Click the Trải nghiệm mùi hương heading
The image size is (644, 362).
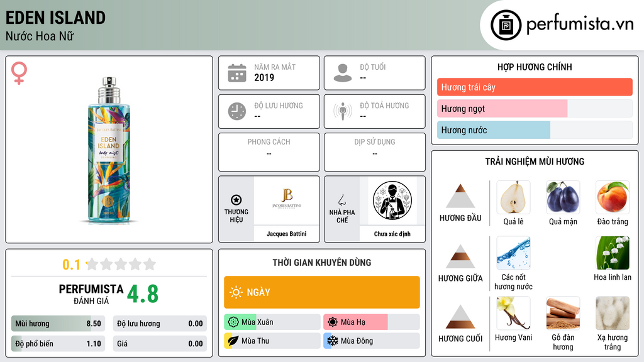click(x=535, y=162)
